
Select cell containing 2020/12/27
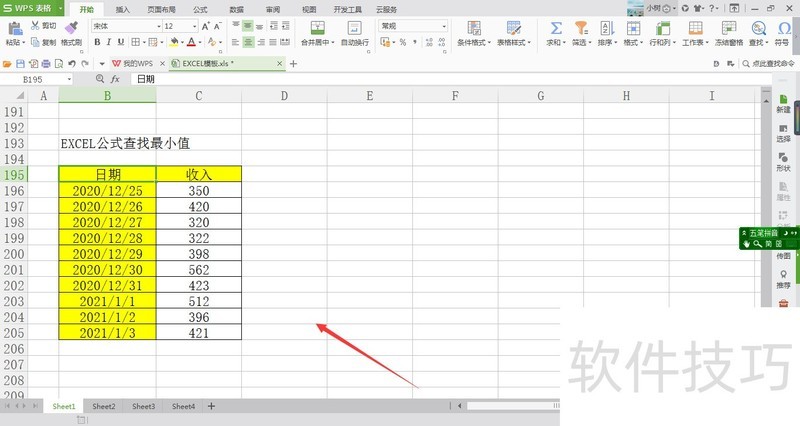click(107, 222)
